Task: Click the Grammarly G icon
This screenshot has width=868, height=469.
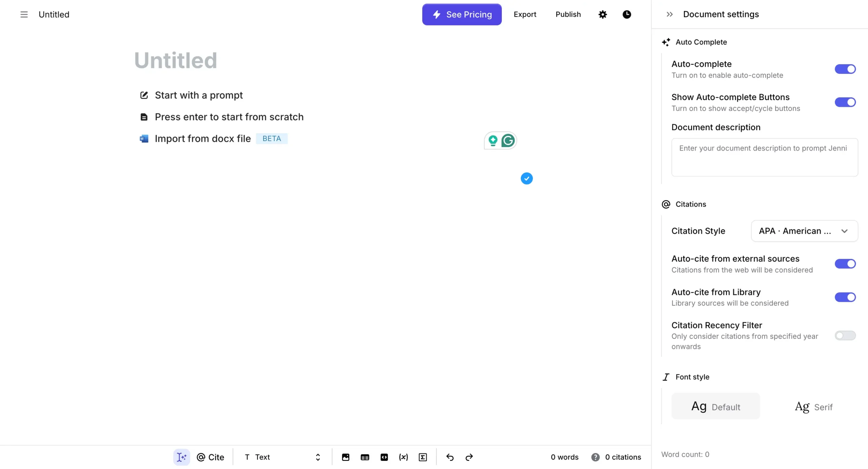Action: point(508,140)
